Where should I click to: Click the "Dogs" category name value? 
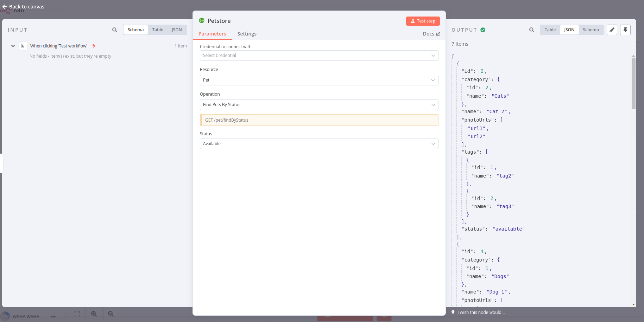pos(500,276)
